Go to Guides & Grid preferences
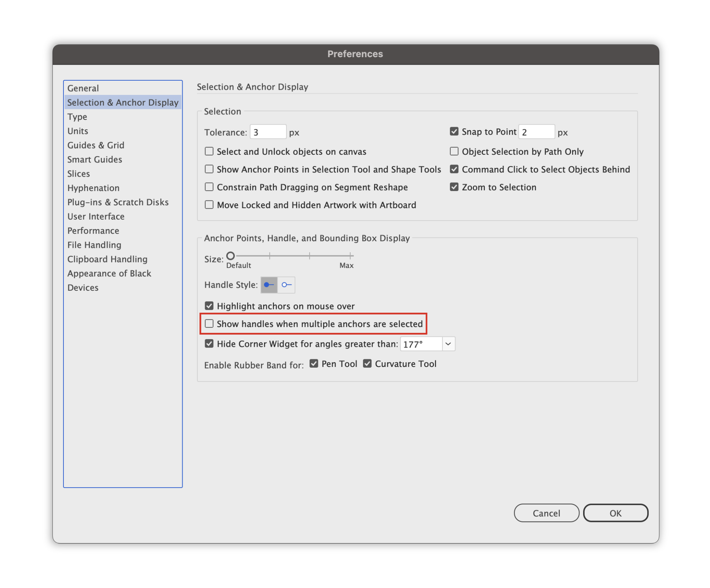The width and height of the screenshot is (710, 588). tap(96, 145)
